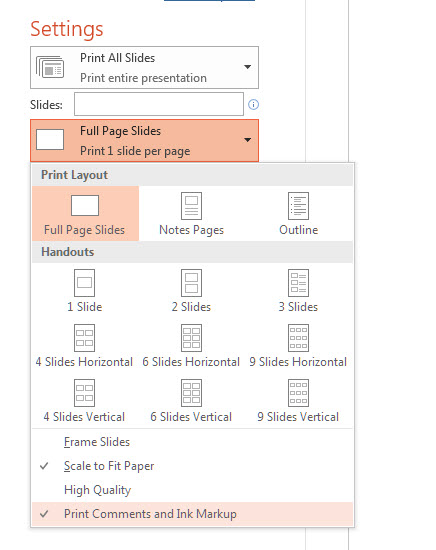Pick 6 Slides Horizontal handout icon
The width and height of the screenshot is (436, 550).
(x=191, y=338)
